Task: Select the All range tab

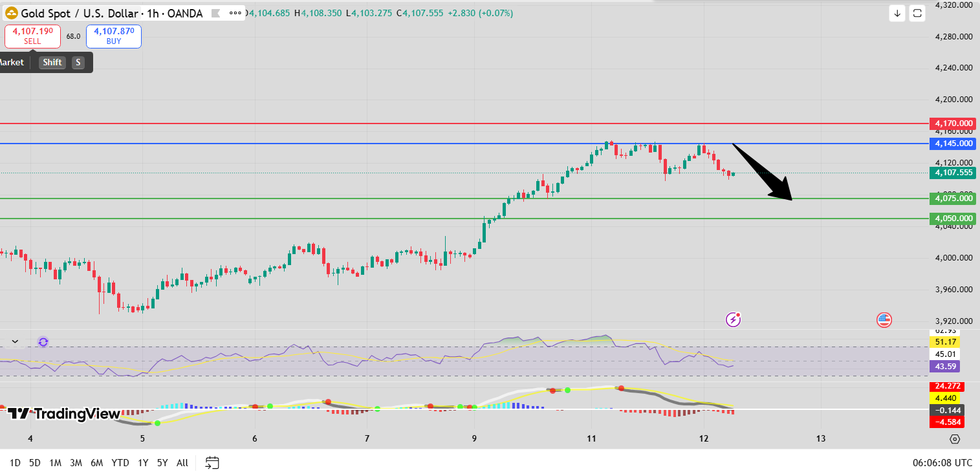Action: click(x=182, y=463)
